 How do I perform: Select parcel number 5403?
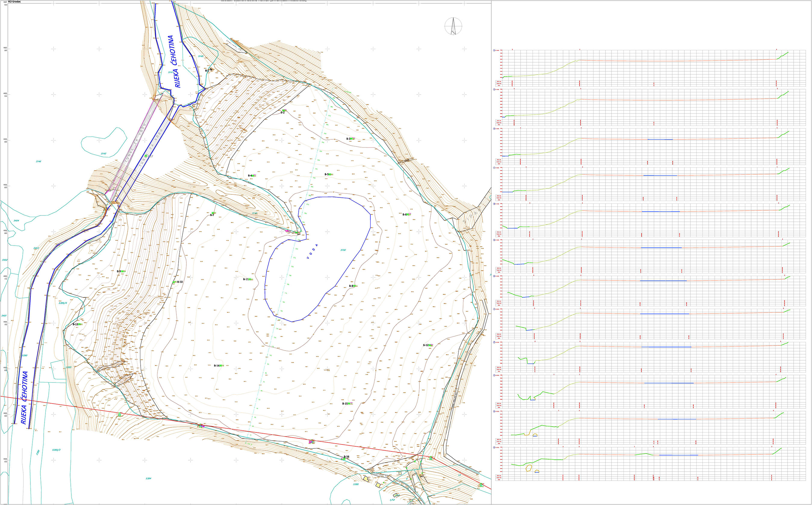click(36, 248)
